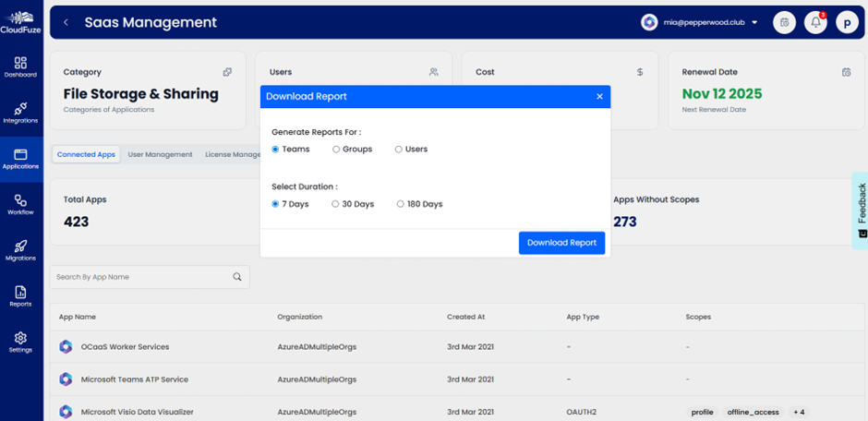Open the Dashboard sidebar icon

(20, 62)
